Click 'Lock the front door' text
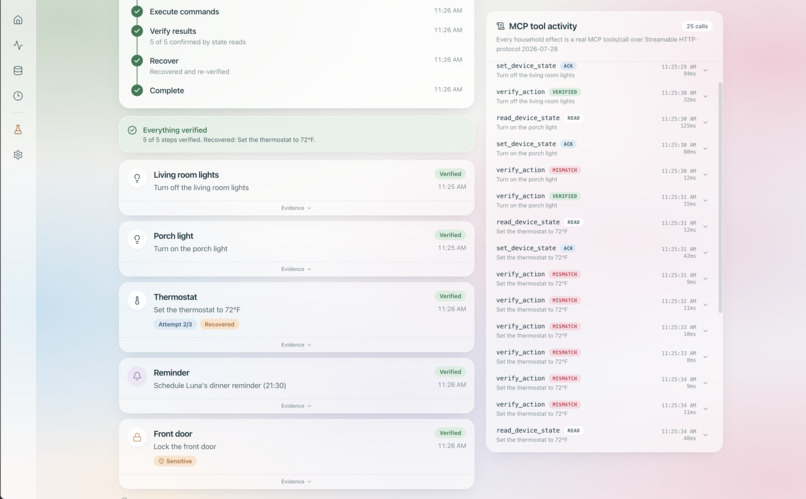 click(x=185, y=447)
